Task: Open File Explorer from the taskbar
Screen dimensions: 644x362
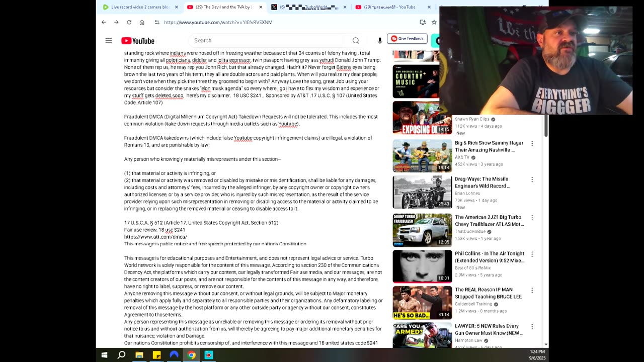Action: click(x=139, y=355)
